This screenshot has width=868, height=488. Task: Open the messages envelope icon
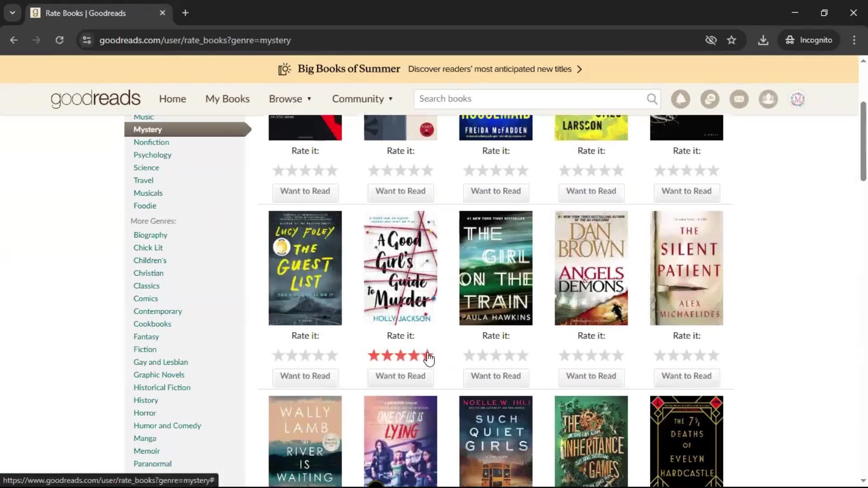(739, 99)
